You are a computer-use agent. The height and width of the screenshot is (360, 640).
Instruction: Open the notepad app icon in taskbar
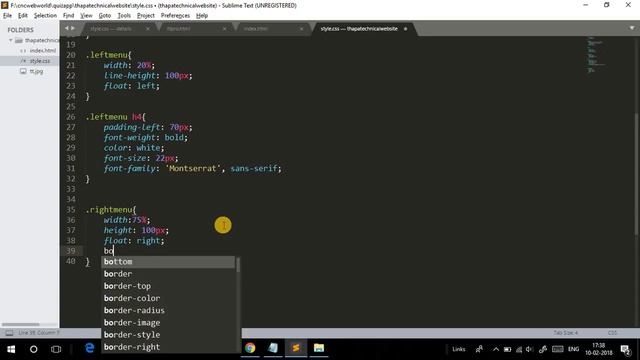(273, 348)
